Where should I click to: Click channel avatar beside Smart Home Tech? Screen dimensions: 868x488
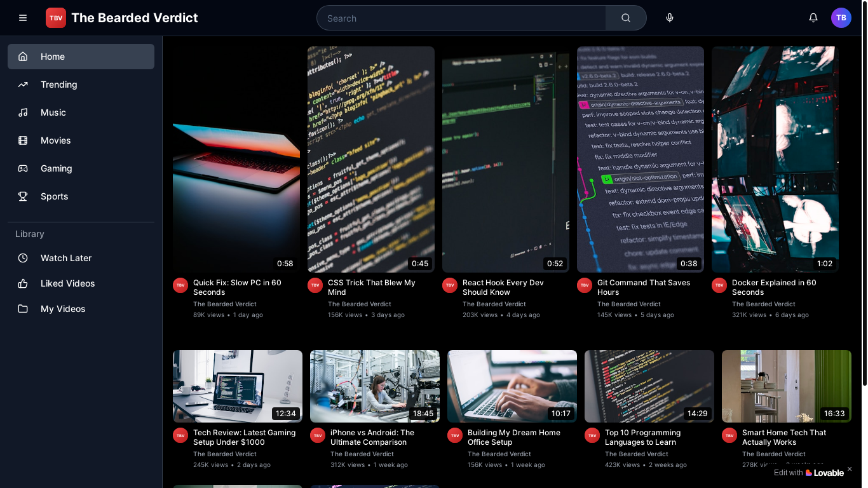coord(729,435)
